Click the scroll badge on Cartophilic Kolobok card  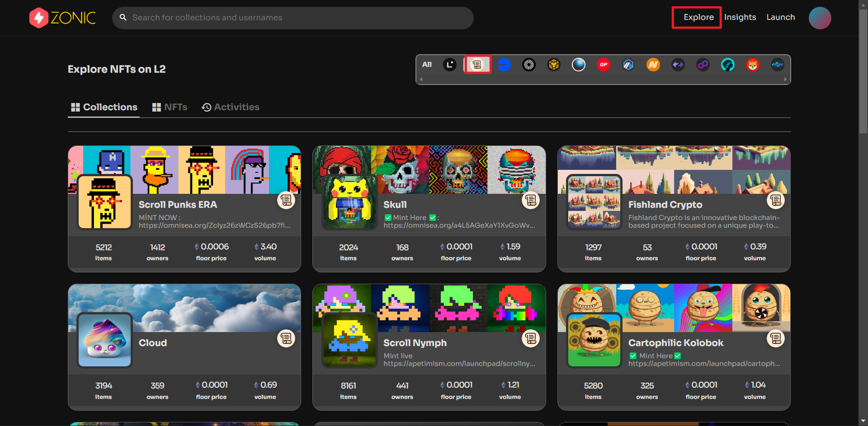tap(776, 338)
